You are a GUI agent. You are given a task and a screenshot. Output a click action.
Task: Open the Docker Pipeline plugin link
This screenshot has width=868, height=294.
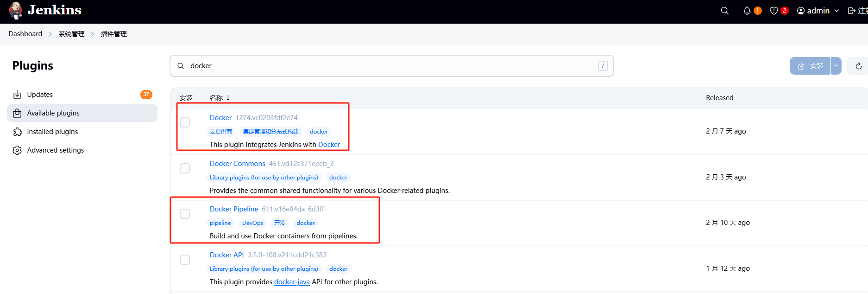click(233, 209)
